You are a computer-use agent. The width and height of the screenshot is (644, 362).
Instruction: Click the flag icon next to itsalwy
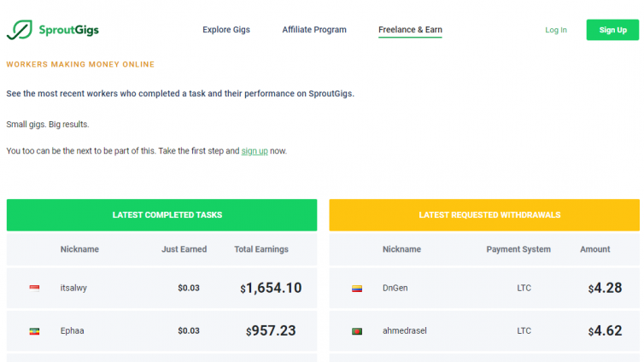pos(34,288)
